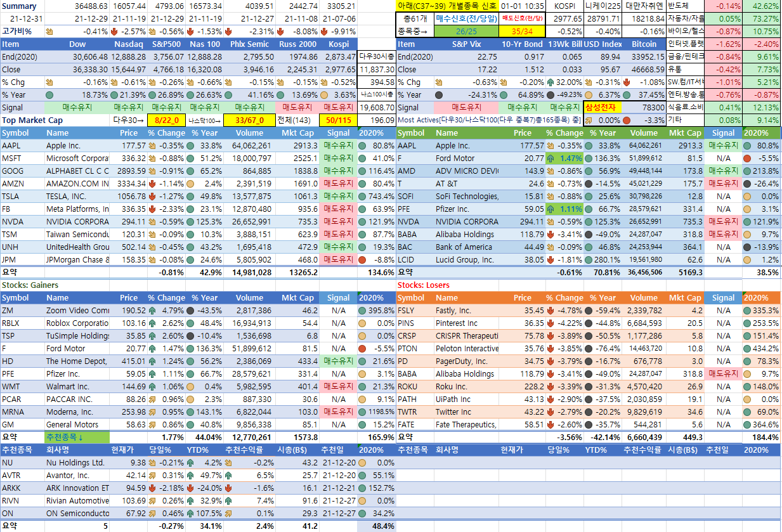This screenshot has width=782, height=532.
Task: Select the '바이오/헬스' sector cell
Action: coord(686,31)
